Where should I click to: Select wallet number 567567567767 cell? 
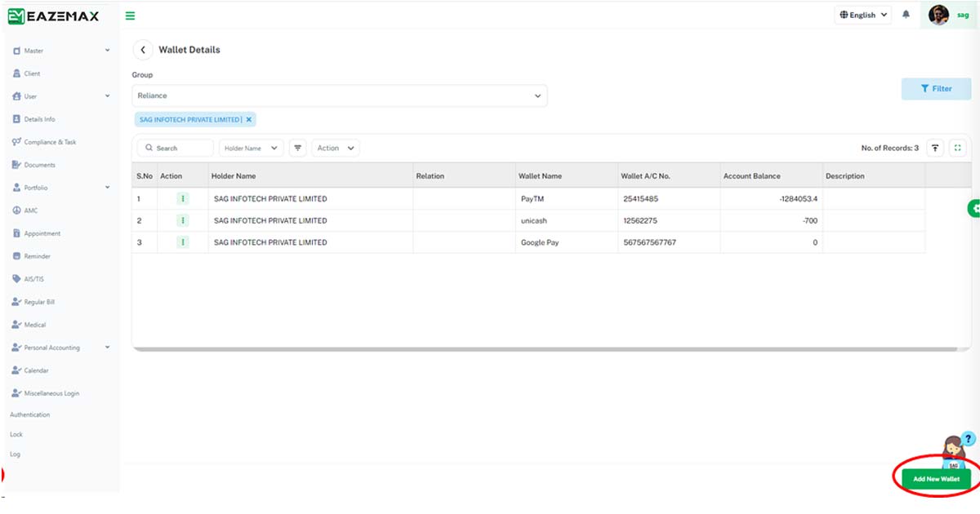(x=669, y=242)
